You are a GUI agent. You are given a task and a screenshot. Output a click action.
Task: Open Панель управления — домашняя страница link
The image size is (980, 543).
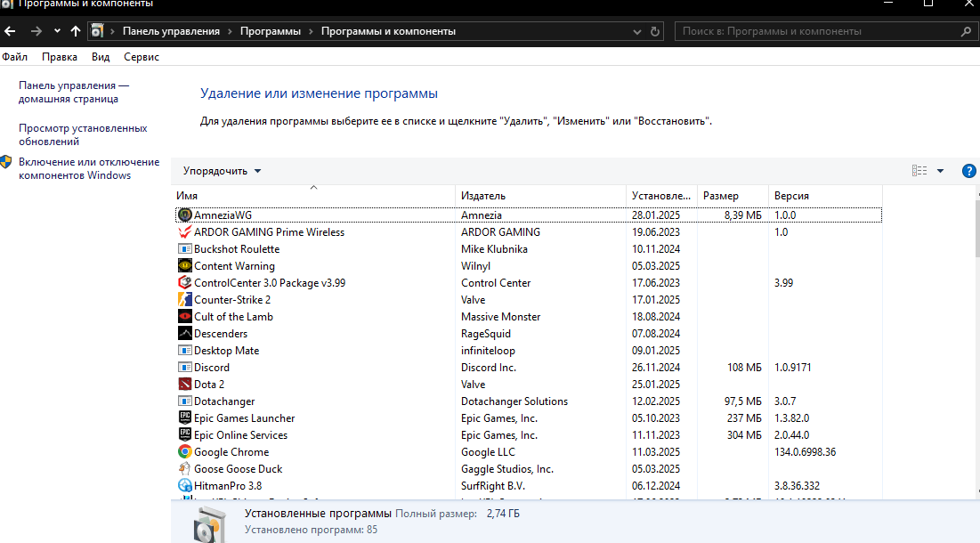coord(74,92)
